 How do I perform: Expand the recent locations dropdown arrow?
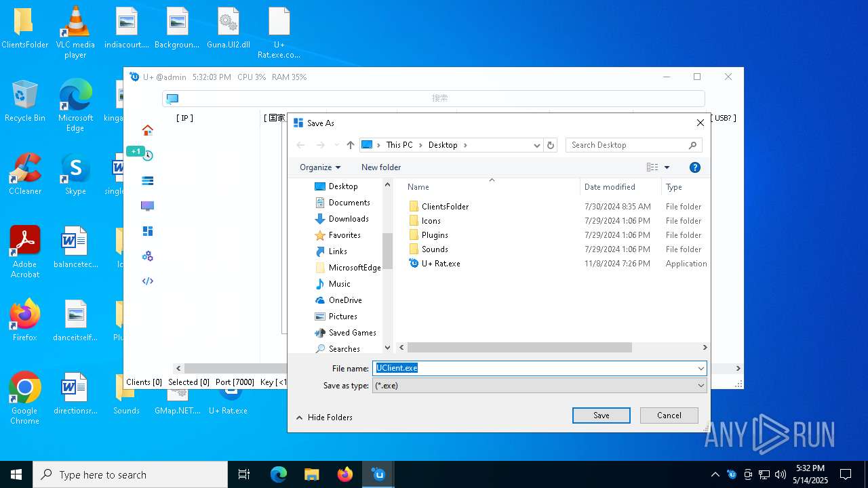[336, 145]
